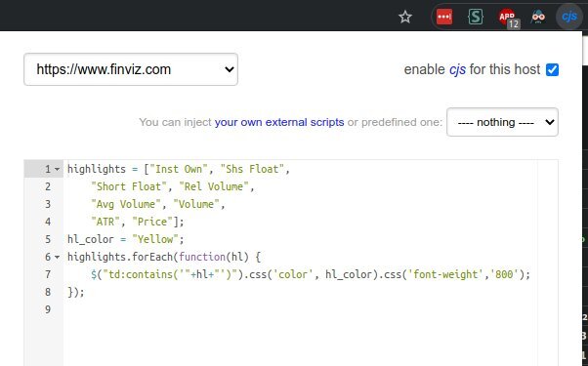Click the closing }); on line 8
Image resolution: width=588 pixels, height=366 pixels.
[x=76, y=292]
